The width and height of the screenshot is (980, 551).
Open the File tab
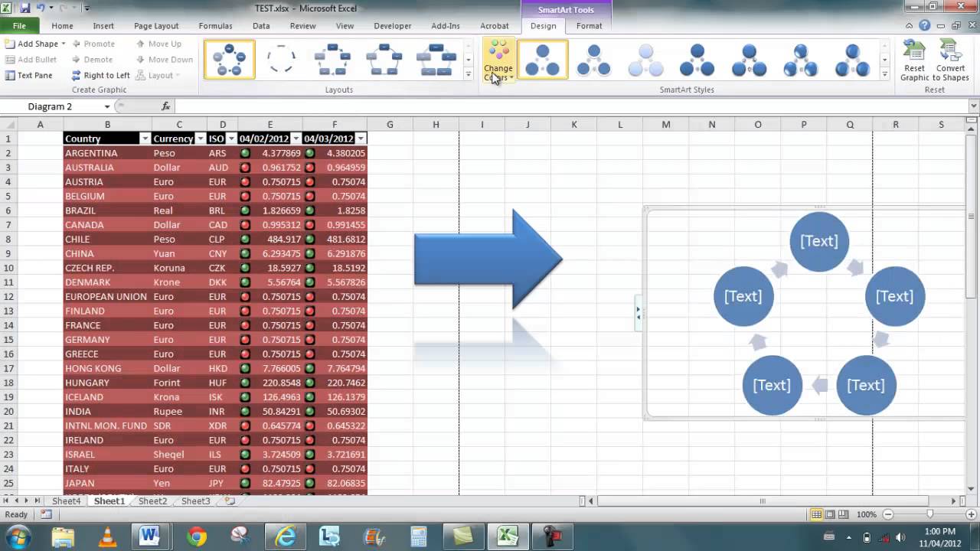point(18,25)
